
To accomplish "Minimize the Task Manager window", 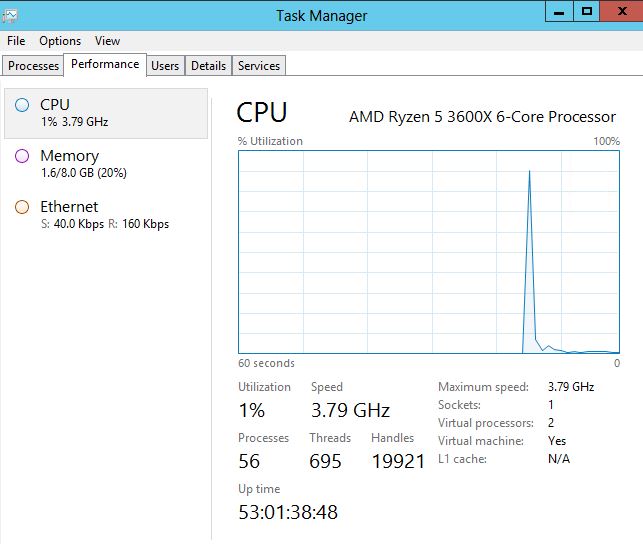I will pyautogui.click(x=559, y=11).
